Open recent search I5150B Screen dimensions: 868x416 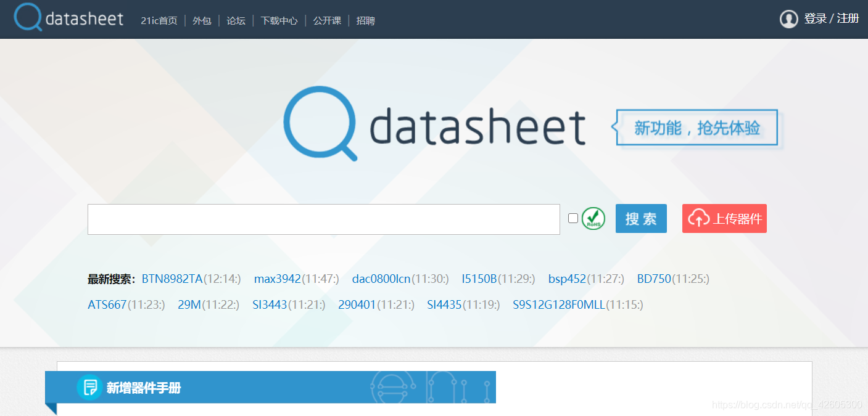click(x=479, y=279)
